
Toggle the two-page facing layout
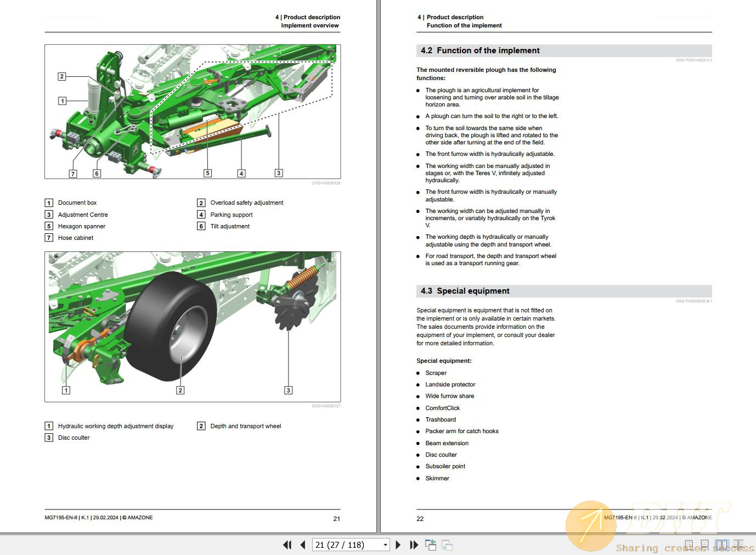722,545
